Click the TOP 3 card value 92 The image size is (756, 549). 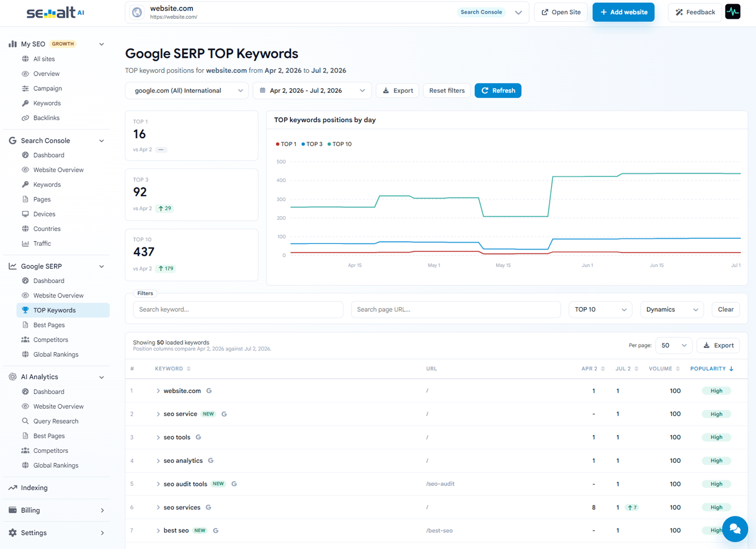pyautogui.click(x=140, y=192)
